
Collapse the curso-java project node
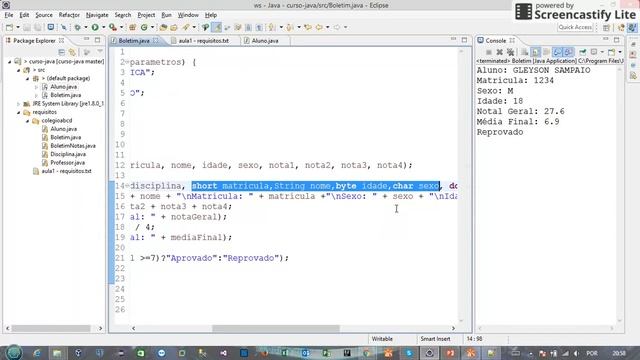[9, 62]
